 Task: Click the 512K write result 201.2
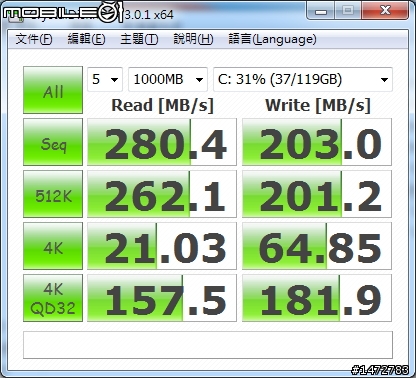pos(317,194)
